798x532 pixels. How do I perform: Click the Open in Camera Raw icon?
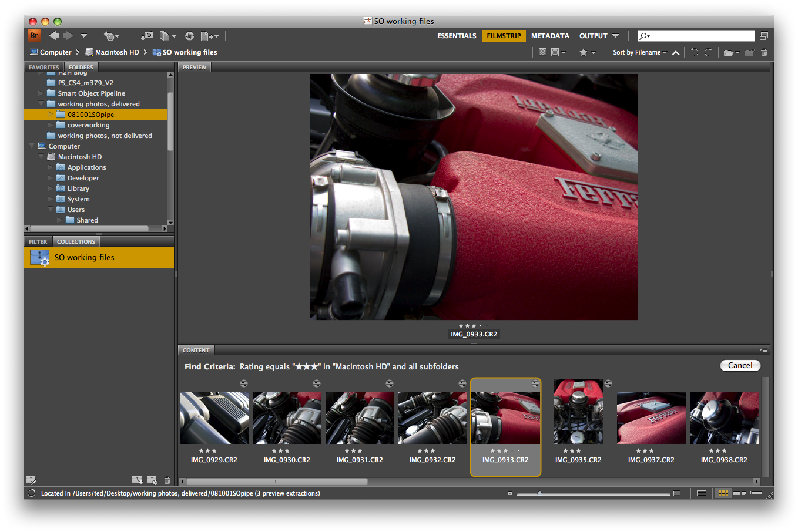point(189,36)
